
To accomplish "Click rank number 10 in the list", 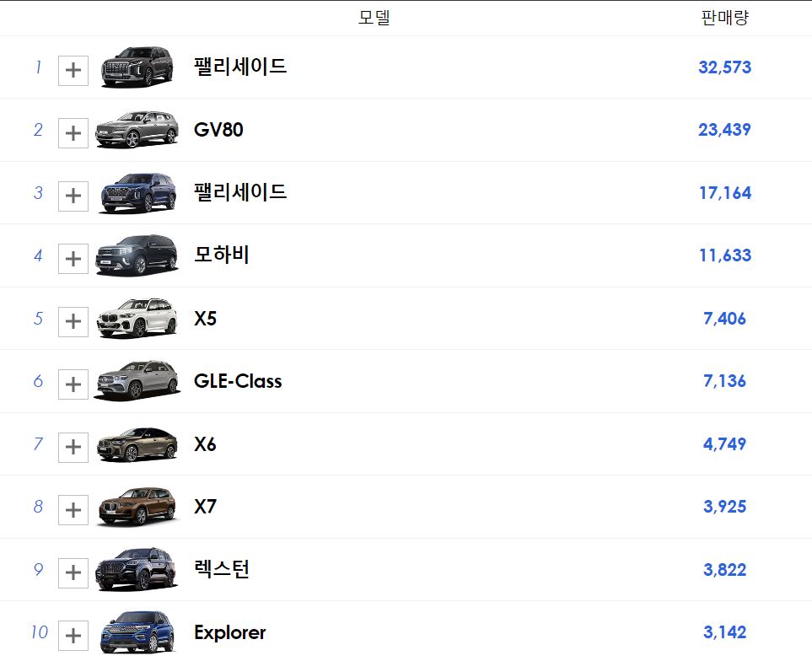I will coord(40,632).
